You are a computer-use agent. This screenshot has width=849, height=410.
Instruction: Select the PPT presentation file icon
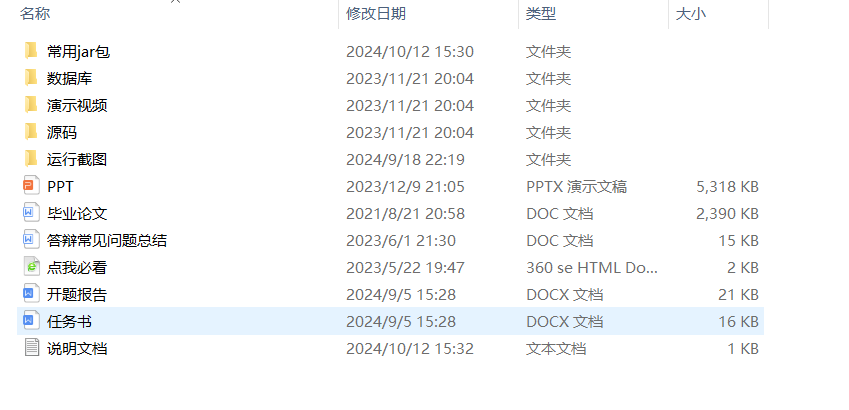pyautogui.click(x=31, y=186)
